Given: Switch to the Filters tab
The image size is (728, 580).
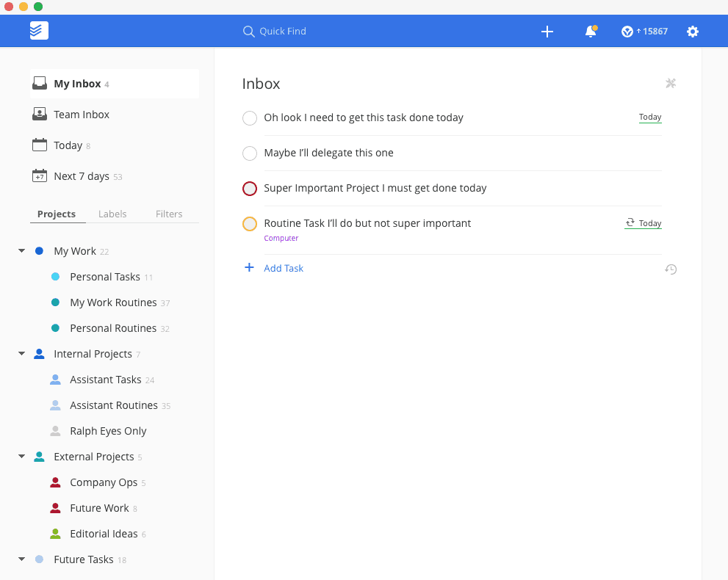Looking at the screenshot, I should (169, 214).
